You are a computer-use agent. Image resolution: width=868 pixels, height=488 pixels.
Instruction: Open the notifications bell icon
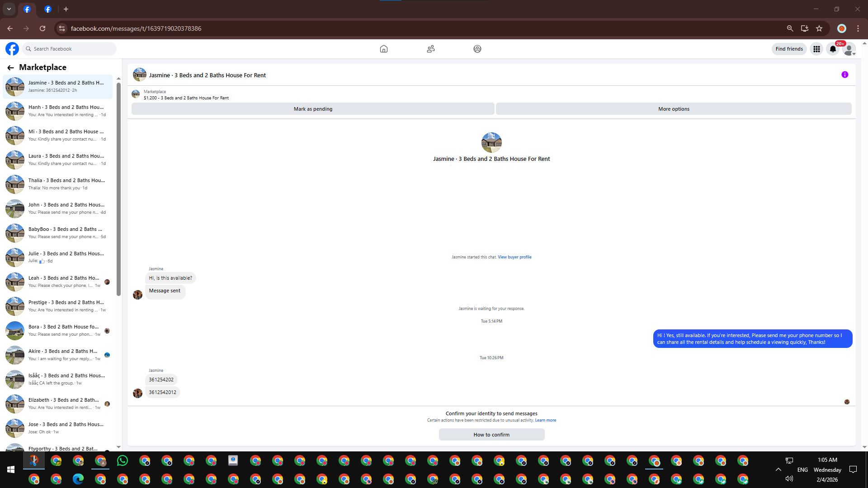tap(833, 49)
